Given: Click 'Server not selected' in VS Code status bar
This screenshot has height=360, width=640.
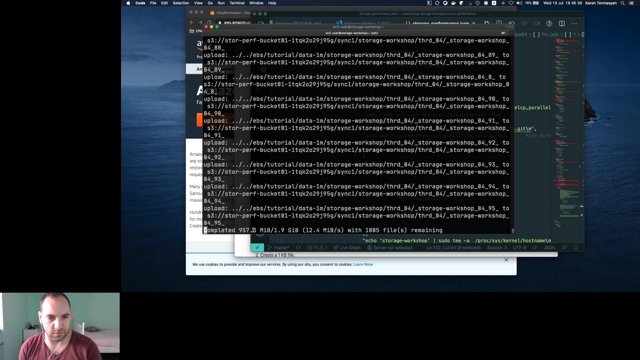Looking at the screenshot, I should coord(389,247).
